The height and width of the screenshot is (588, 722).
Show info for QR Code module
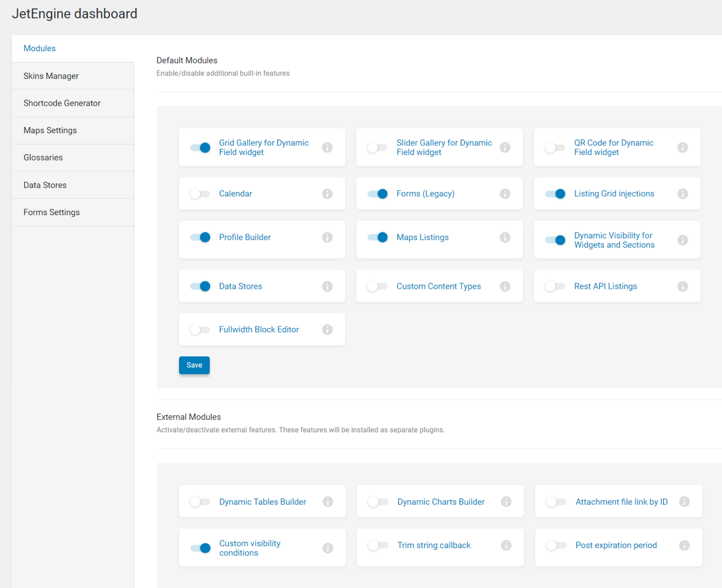point(682,147)
